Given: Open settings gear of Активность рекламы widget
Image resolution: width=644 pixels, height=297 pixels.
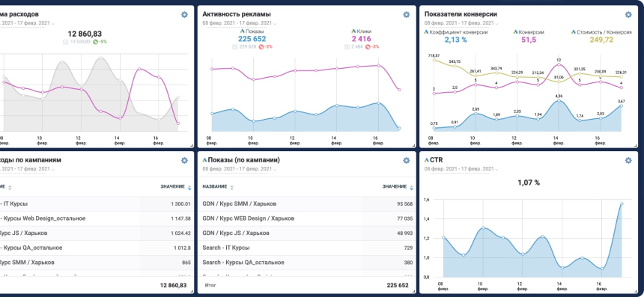Looking at the screenshot, I should 406,15.
